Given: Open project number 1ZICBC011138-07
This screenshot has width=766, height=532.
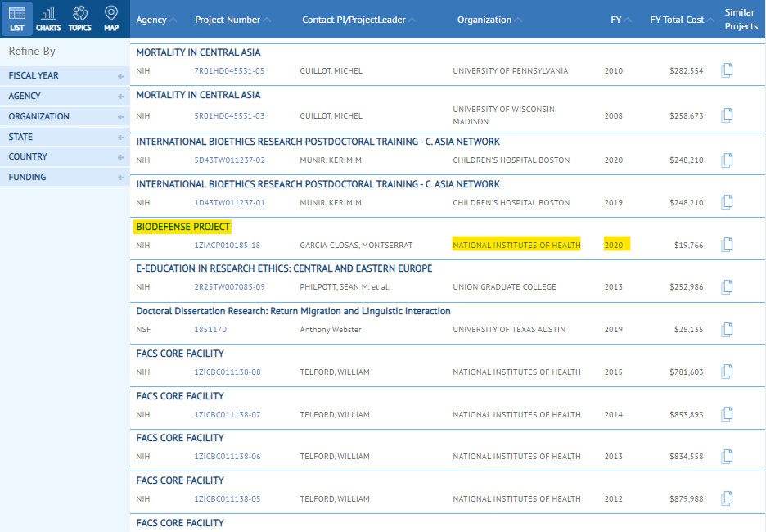Looking at the screenshot, I should [x=228, y=415].
